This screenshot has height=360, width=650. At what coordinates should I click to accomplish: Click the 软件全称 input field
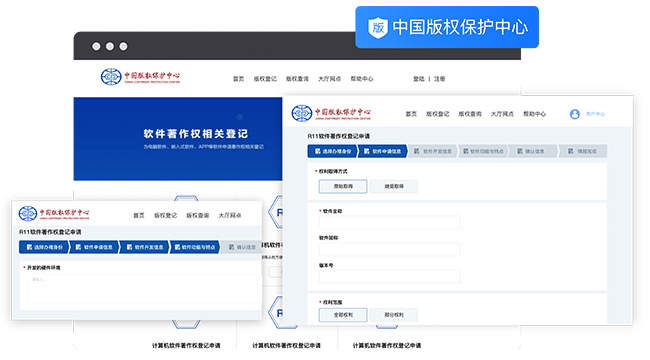pyautogui.click(x=389, y=223)
